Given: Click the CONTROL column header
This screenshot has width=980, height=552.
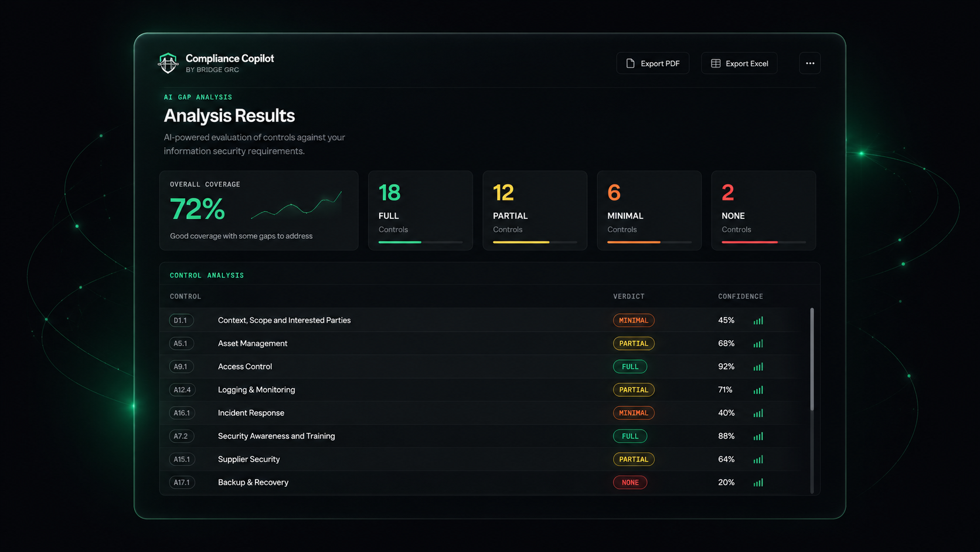Looking at the screenshot, I should coord(185,296).
